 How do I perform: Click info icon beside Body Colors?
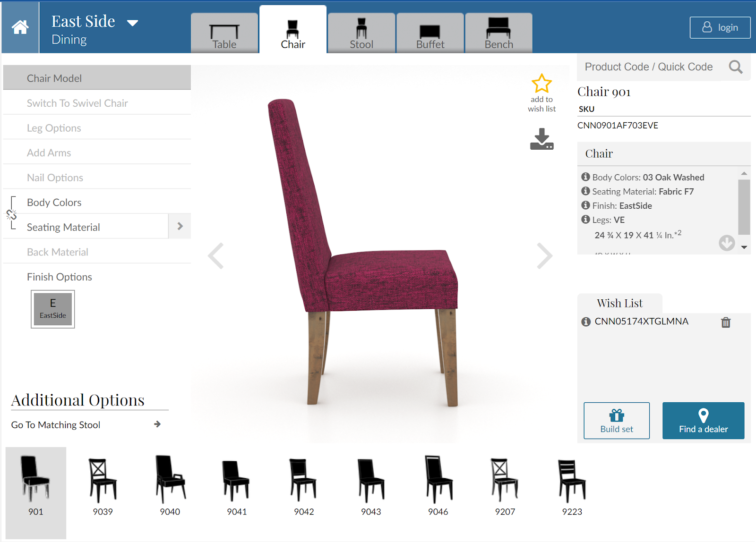[585, 177]
